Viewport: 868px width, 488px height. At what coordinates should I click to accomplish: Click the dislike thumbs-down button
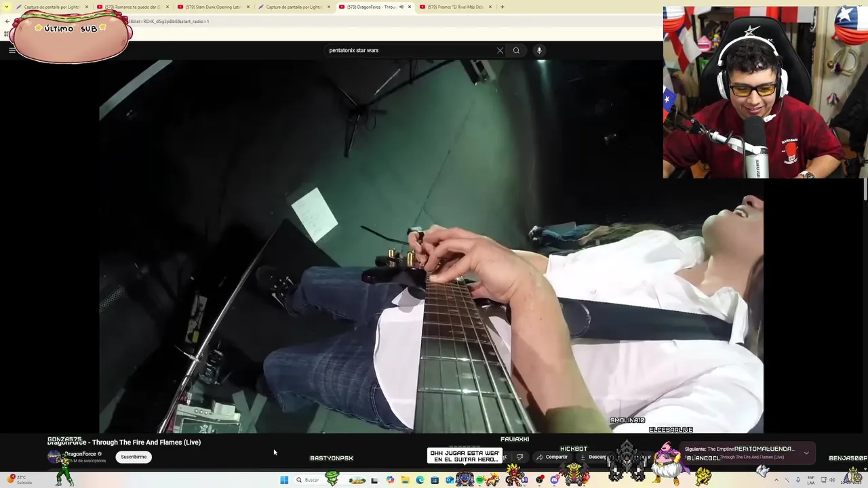point(519,457)
